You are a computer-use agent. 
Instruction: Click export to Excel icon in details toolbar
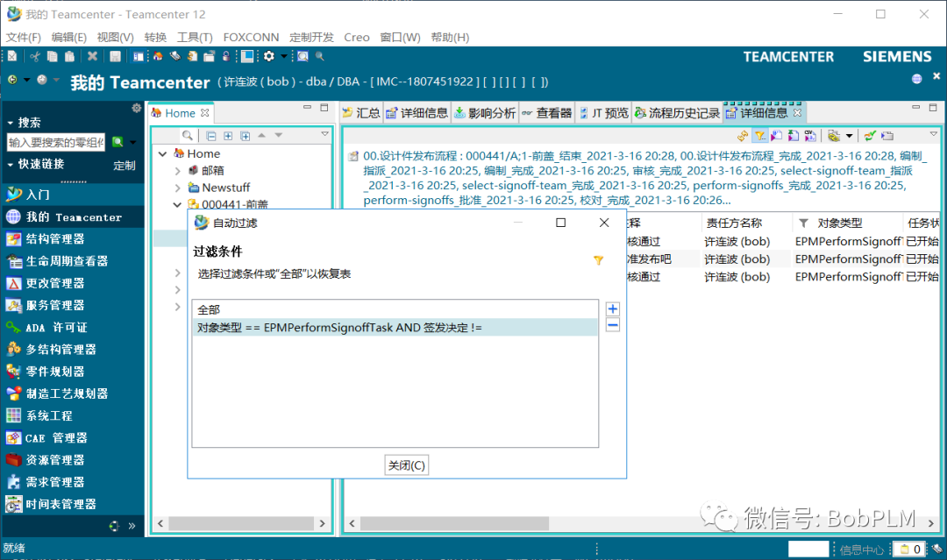(793, 136)
